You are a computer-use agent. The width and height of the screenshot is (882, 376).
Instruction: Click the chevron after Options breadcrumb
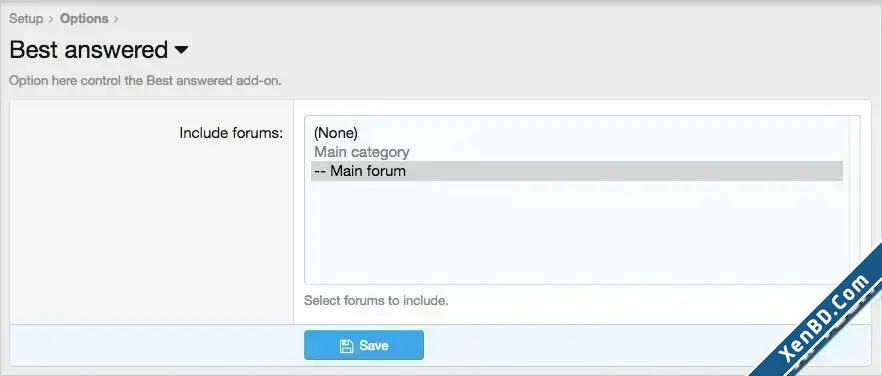coord(116,19)
